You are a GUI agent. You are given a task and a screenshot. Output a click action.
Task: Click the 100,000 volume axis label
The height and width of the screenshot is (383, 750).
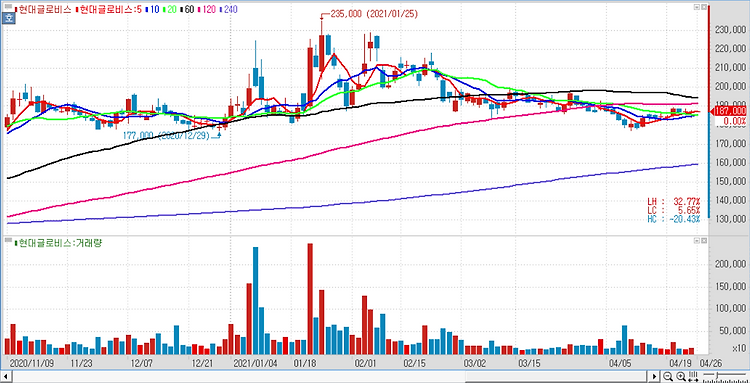pos(731,308)
